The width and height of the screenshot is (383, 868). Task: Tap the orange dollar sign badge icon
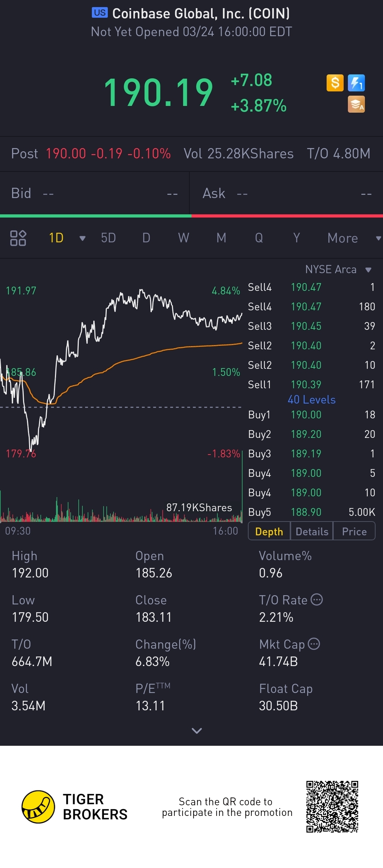point(335,83)
